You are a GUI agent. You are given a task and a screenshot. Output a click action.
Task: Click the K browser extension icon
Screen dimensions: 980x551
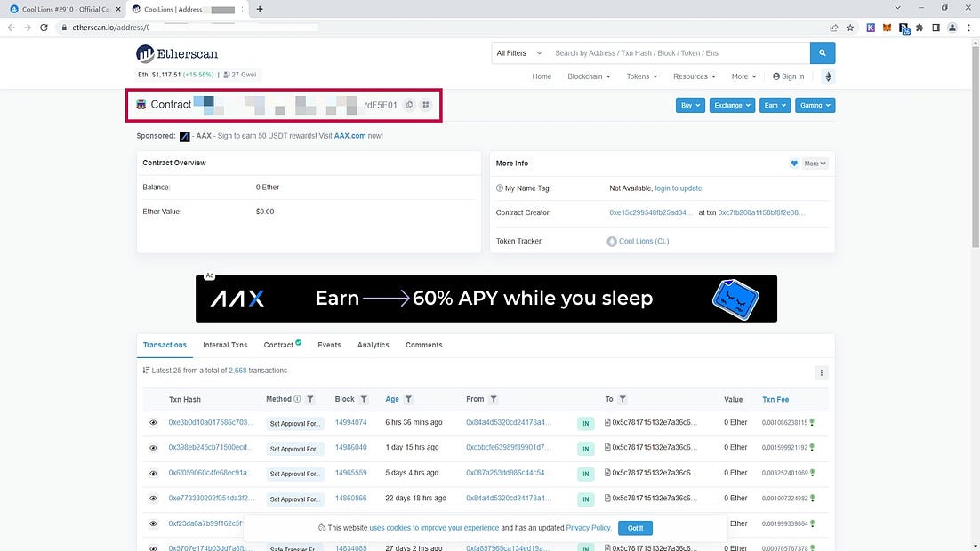click(871, 28)
